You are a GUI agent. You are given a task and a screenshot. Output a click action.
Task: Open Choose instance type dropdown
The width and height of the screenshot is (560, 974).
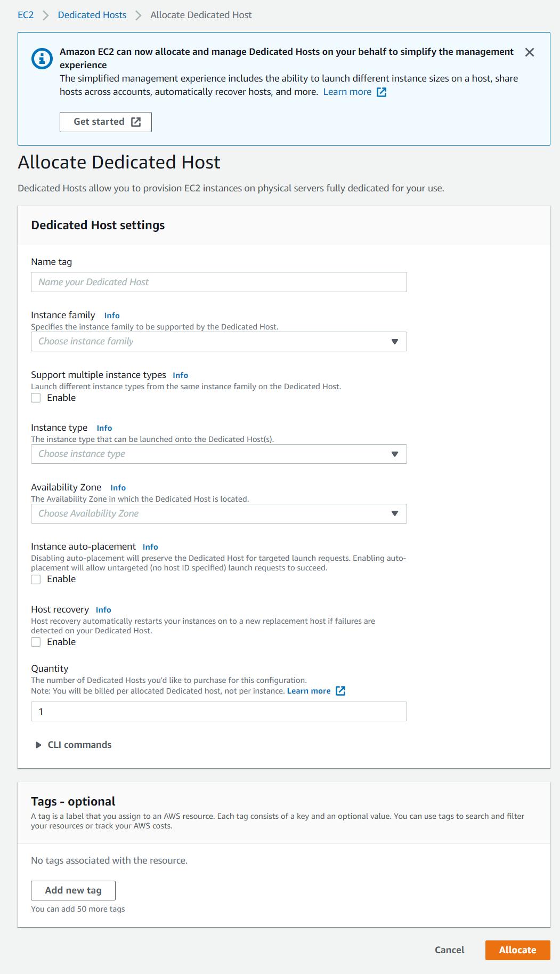(219, 454)
